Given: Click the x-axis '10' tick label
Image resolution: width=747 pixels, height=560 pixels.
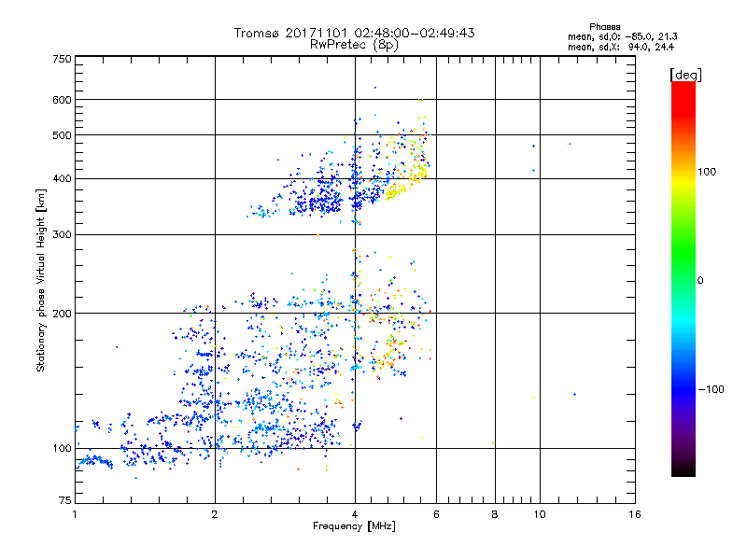Looking at the screenshot, I should [540, 514].
